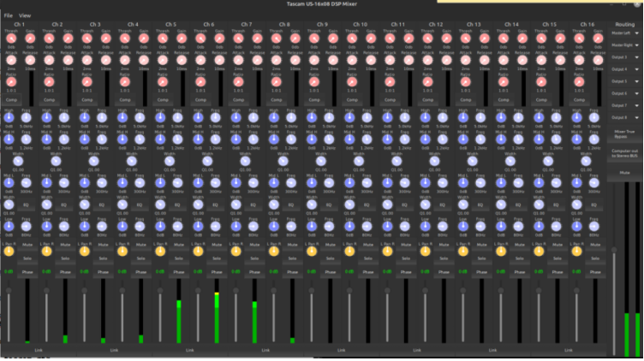Screen dimensions: 644x361
Task: Click the Ch 9 Low Freq 80Hz knob
Action: pos(329,226)
